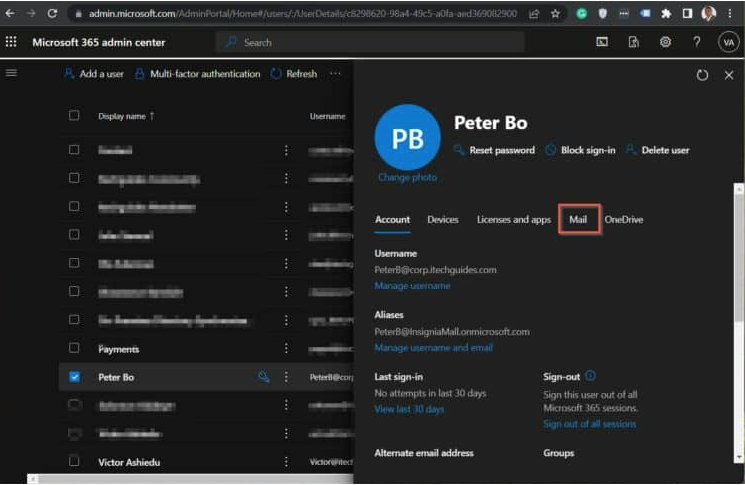
Task: Click the Peter Bo display name in list
Action: click(x=116, y=377)
